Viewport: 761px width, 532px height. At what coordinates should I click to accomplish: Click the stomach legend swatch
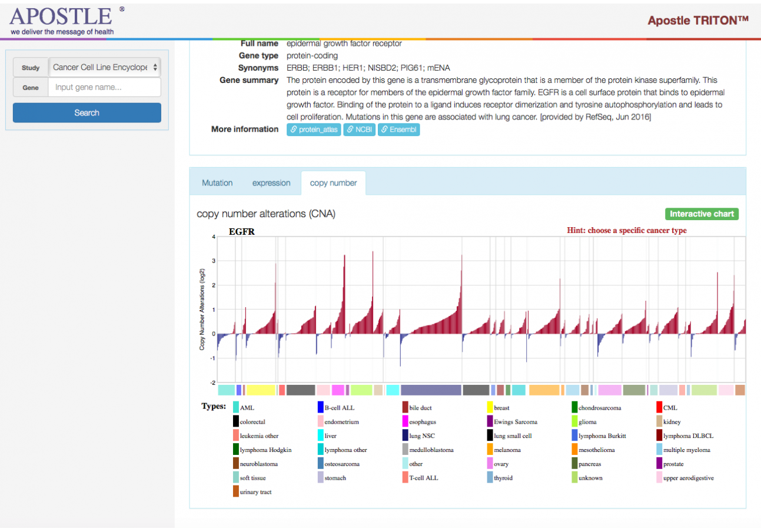pos(321,478)
